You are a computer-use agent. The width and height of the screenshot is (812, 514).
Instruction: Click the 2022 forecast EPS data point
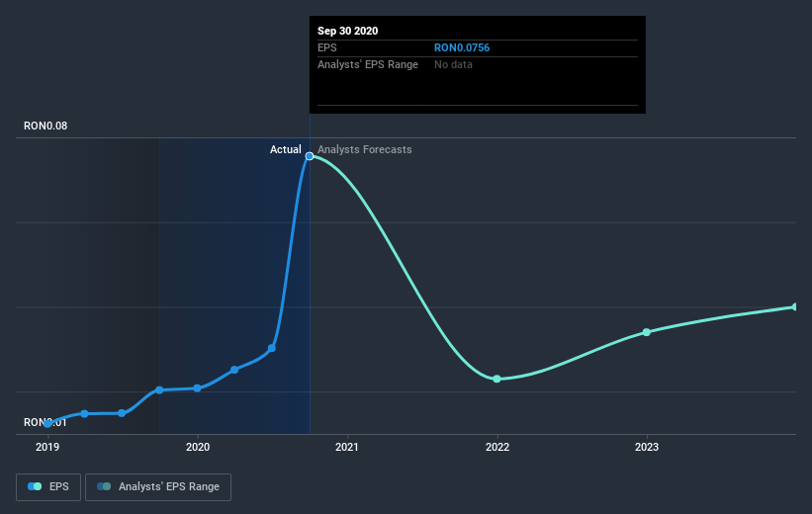click(496, 379)
